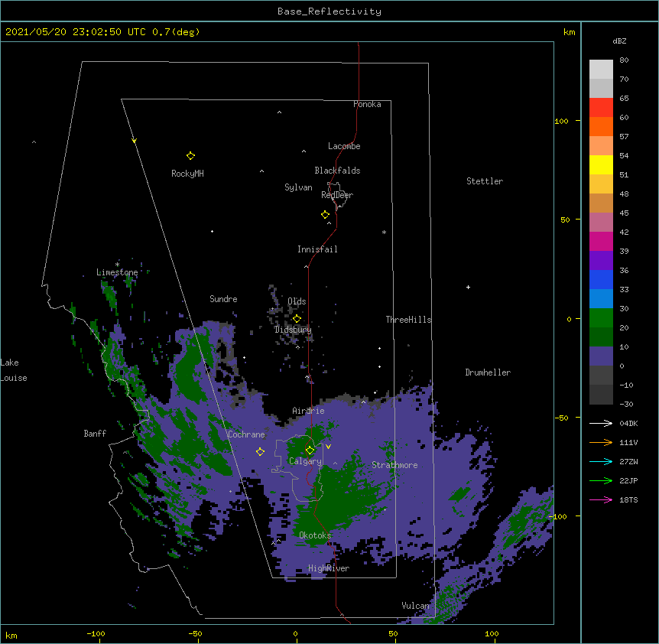Click the timestamp 2021/05/20 23:02:50 UTC
The image size is (659, 644).
76,32
